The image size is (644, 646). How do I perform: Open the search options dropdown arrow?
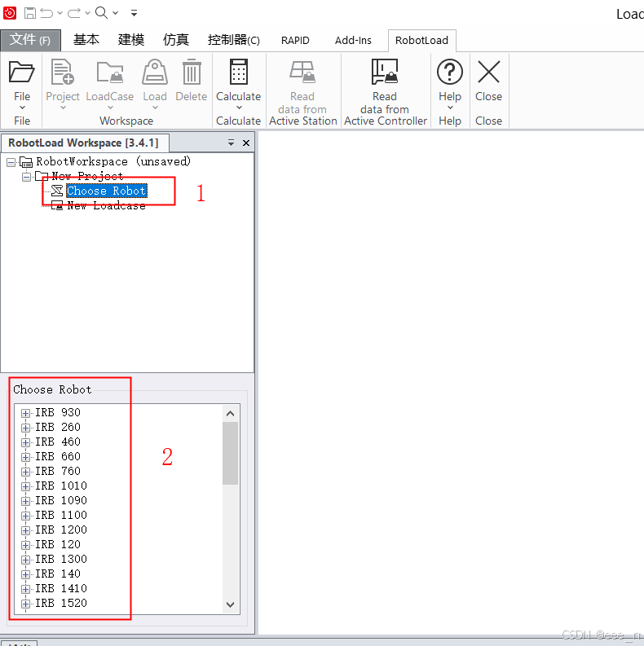(x=116, y=13)
